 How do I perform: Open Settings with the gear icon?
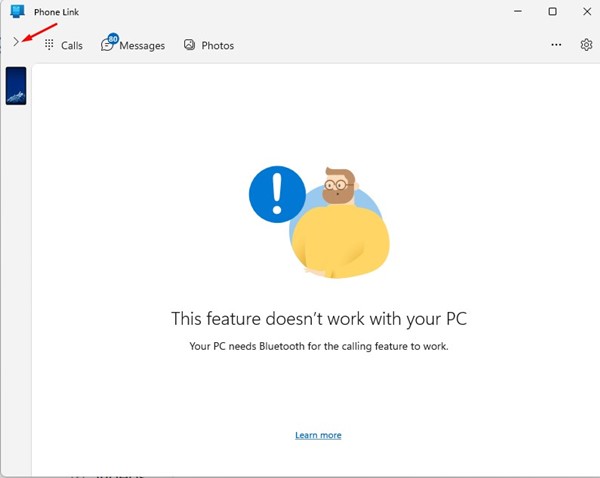click(586, 45)
